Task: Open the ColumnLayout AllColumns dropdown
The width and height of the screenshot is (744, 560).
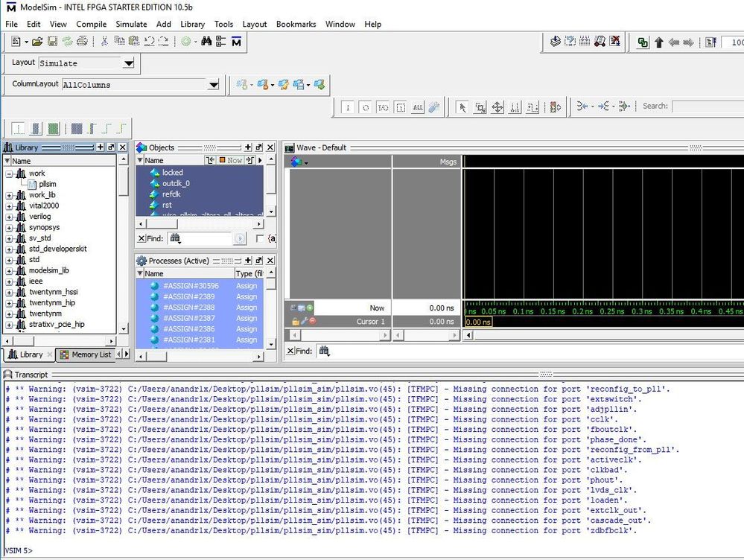Action: (x=214, y=85)
